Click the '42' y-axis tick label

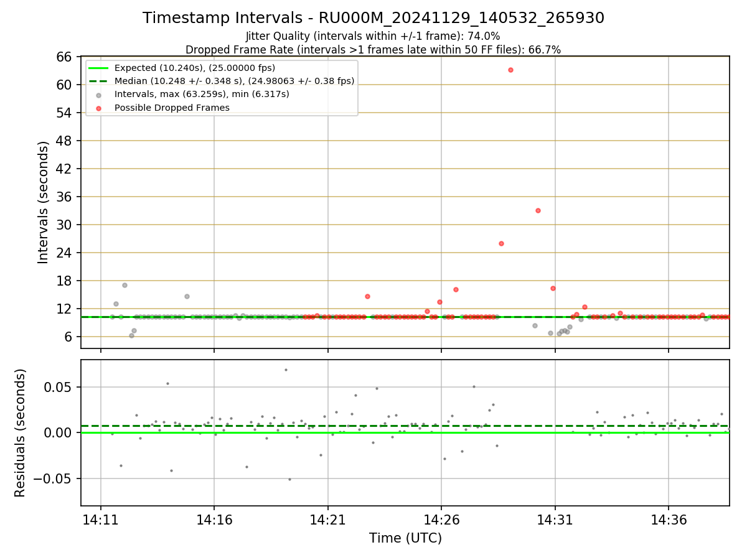pos(65,169)
